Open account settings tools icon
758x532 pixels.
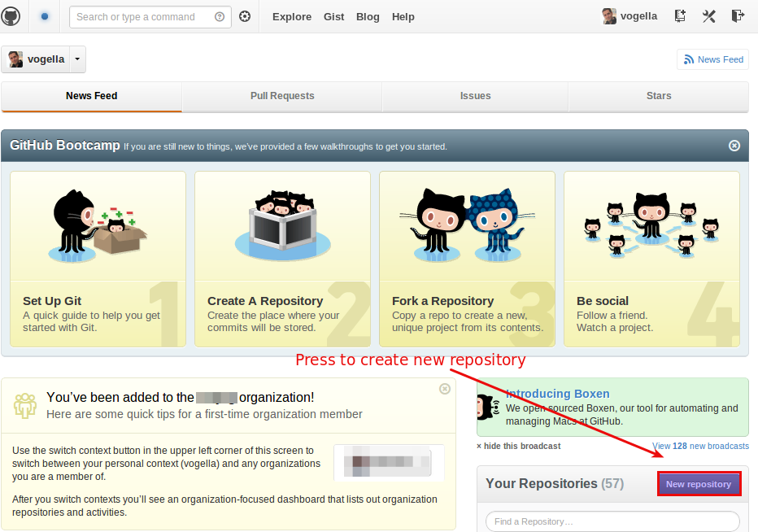pyautogui.click(x=708, y=16)
